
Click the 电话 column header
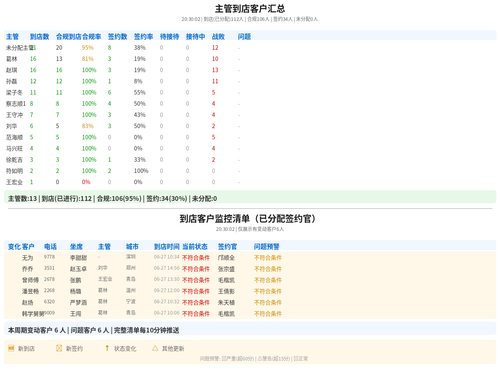[x=50, y=247]
